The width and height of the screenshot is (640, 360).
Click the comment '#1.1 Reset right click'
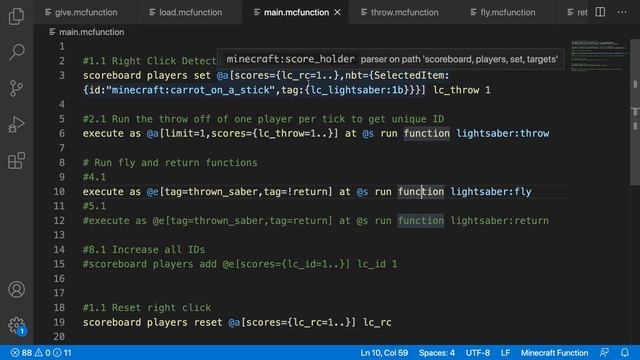(x=147, y=308)
